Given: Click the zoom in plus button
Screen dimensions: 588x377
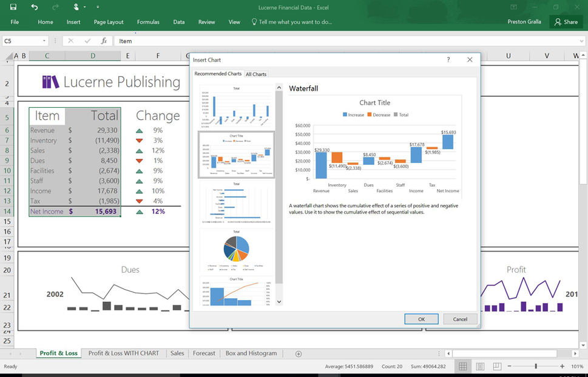Looking at the screenshot, I should pyautogui.click(x=562, y=366).
